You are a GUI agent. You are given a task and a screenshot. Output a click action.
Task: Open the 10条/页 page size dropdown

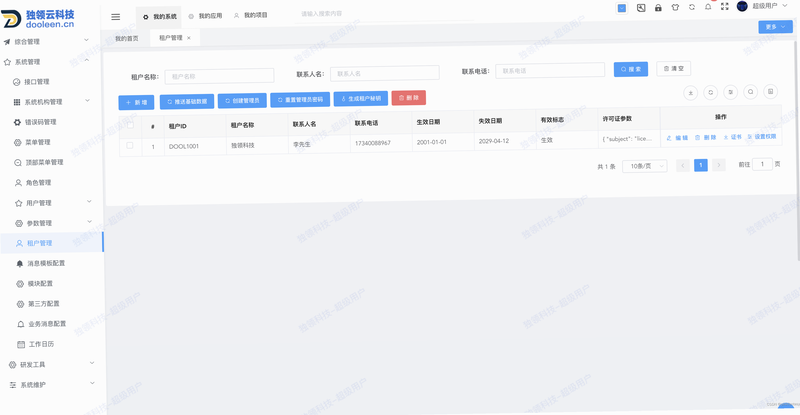pyautogui.click(x=644, y=166)
